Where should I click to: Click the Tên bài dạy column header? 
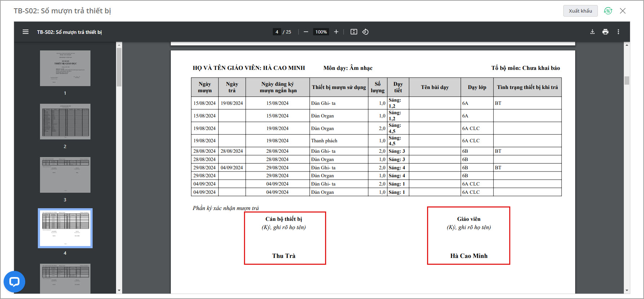[435, 87]
